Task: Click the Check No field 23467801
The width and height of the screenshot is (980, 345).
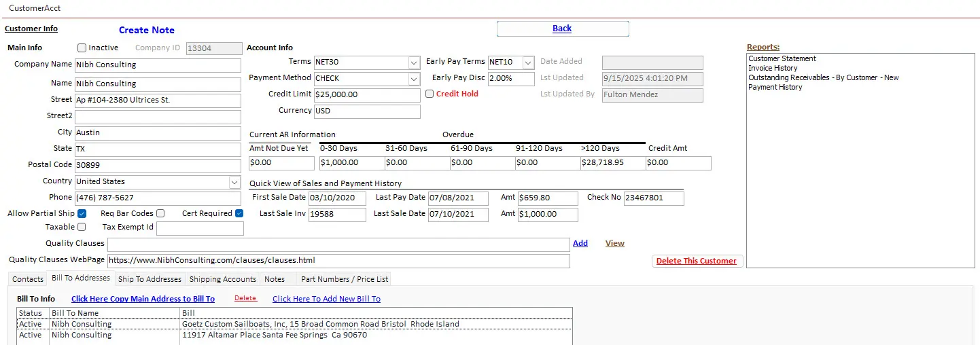Action: pyautogui.click(x=654, y=198)
